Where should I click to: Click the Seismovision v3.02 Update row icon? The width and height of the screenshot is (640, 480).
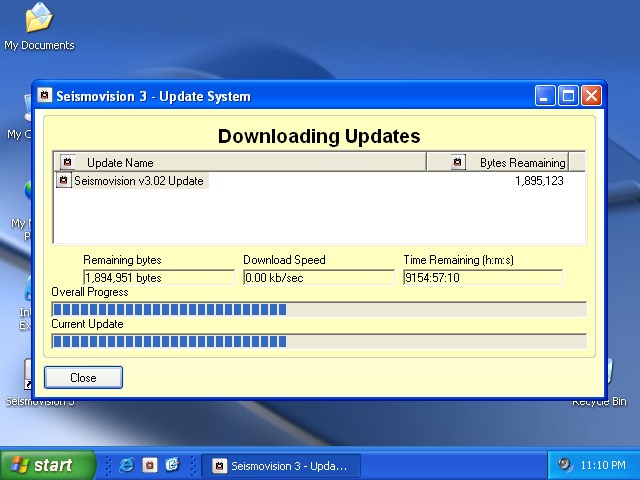63,181
